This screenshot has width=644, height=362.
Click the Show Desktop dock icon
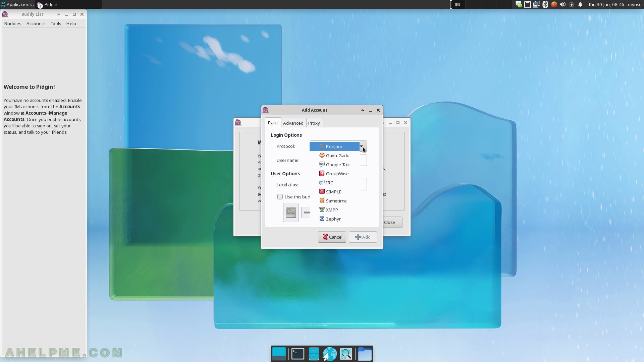[279, 354]
